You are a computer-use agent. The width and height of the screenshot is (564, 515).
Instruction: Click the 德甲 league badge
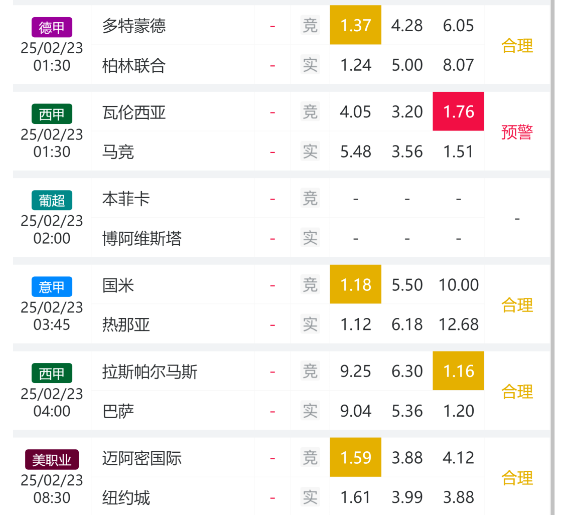point(52,27)
